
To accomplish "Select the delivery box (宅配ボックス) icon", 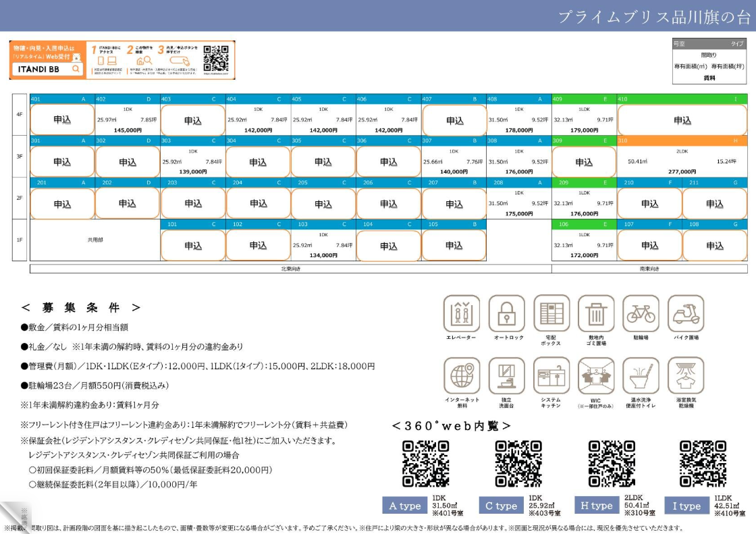I will pos(551,313).
